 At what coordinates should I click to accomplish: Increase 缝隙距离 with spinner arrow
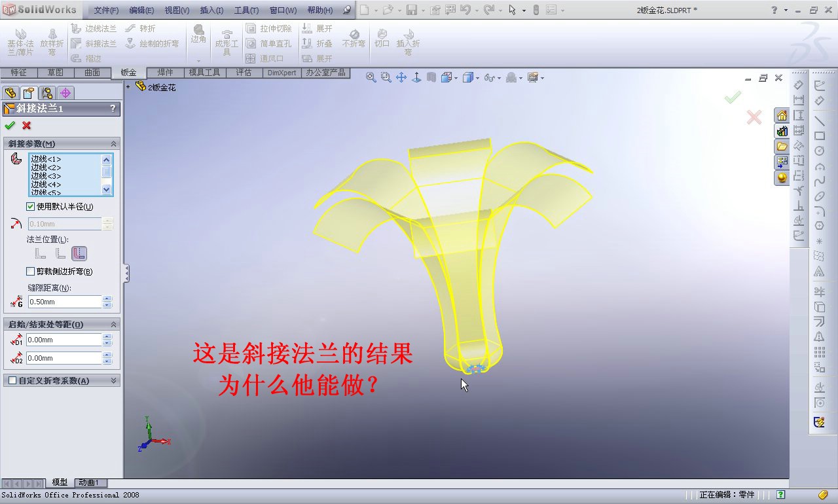coord(107,298)
